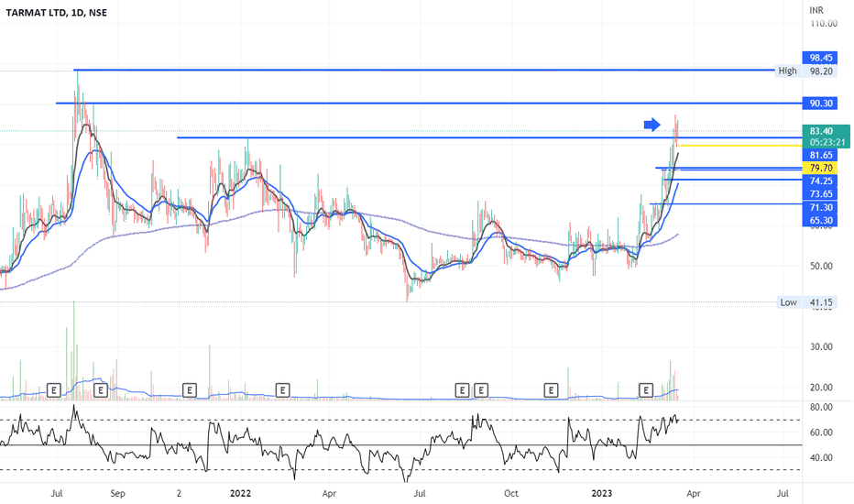
Task: Click the Apr label following 2022
Action: [x=329, y=494]
